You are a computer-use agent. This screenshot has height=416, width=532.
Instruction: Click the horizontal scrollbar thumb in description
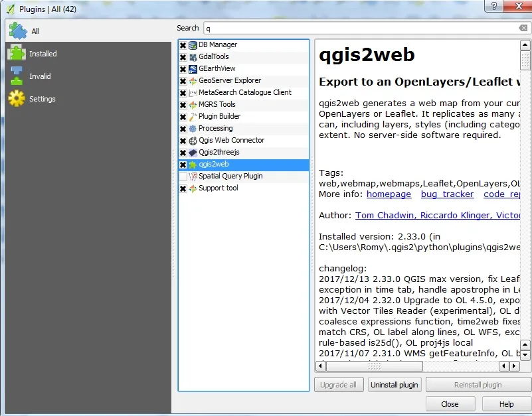point(375,366)
